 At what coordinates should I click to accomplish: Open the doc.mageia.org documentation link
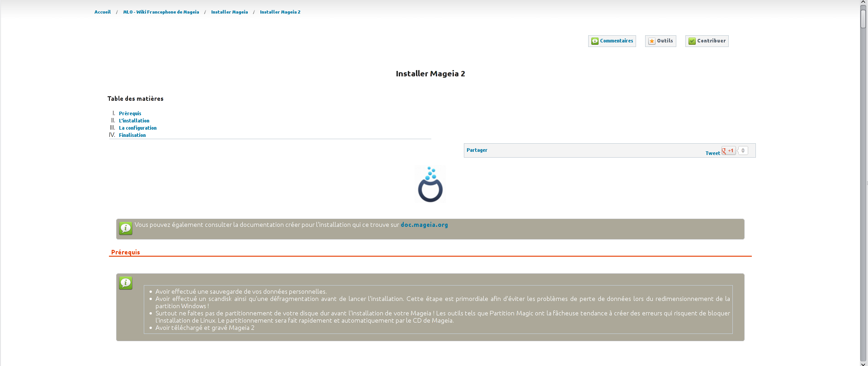point(424,225)
